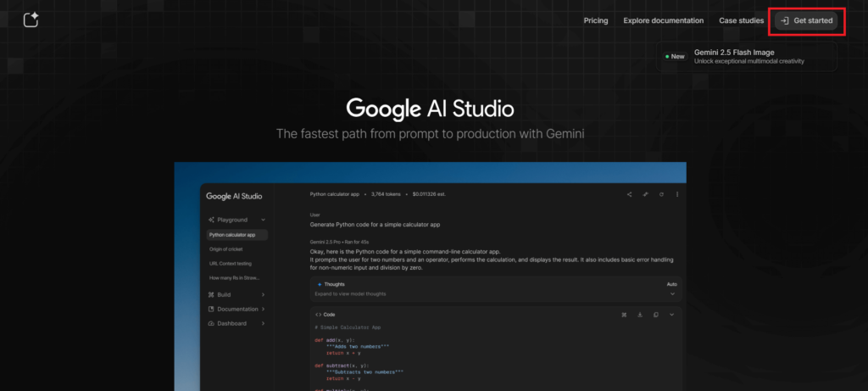Viewport: 868px width, 391px height.
Task: Click 'The fastest path from prompt to production' tagline
Action: coord(430,134)
